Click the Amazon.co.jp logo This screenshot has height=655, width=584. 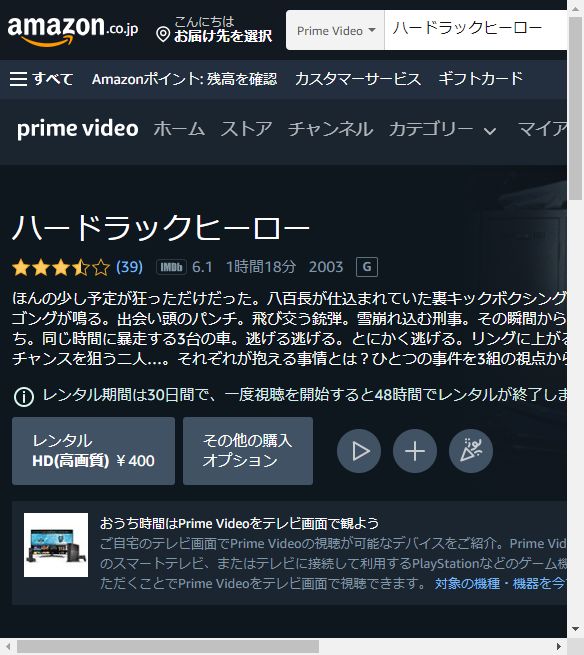(73, 30)
